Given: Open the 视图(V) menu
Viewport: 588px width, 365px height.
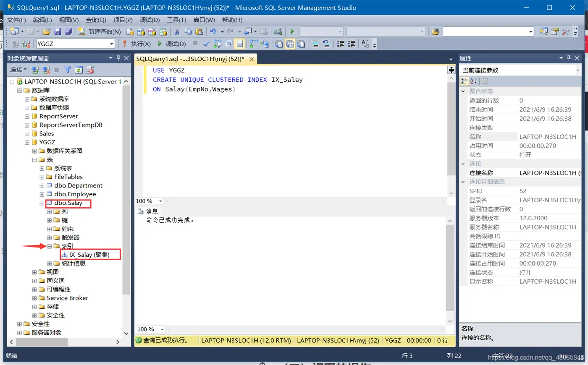Looking at the screenshot, I should [x=68, y=20].
